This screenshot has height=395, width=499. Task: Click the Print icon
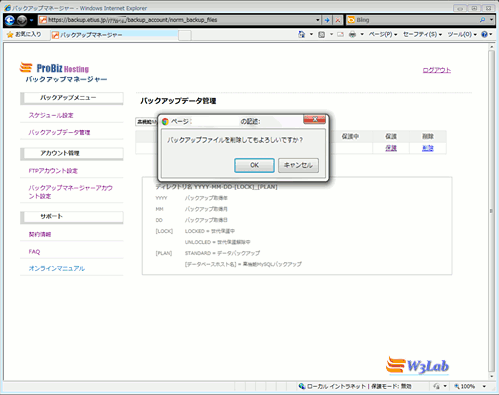click(352, 34)
